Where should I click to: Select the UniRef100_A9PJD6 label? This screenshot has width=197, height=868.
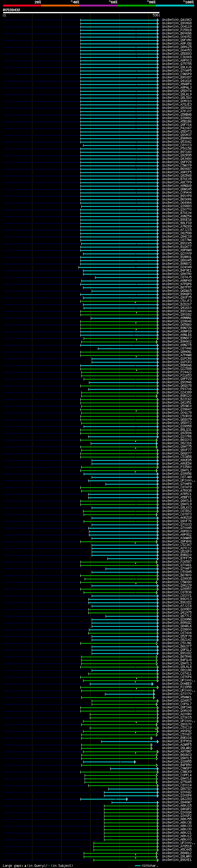click(x=177, y=43)
